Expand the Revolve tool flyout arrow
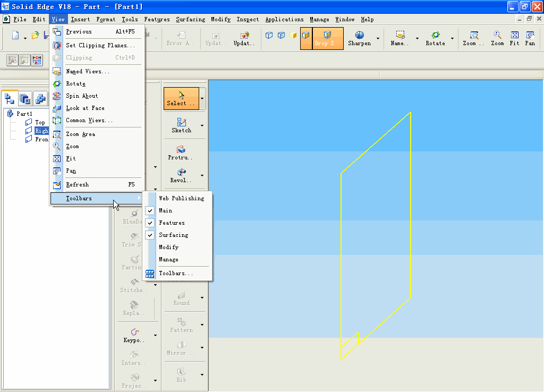Viewport: 544px width, 392px height. click(x=202, y=175)
